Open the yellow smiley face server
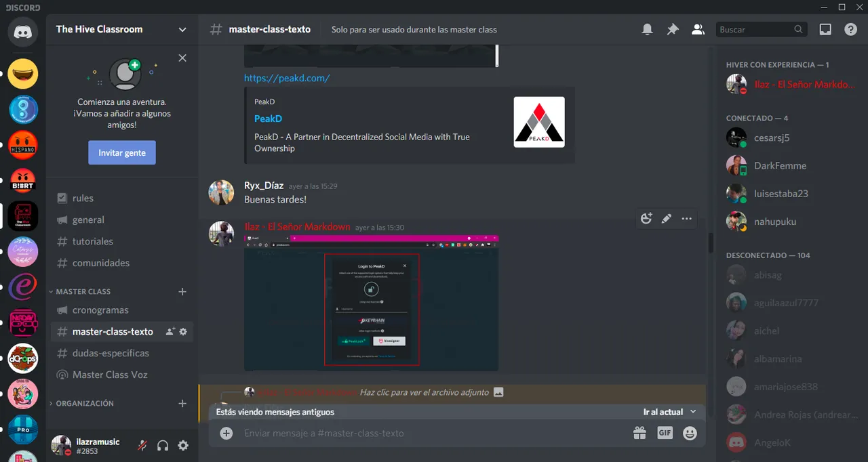The height and width of the screenshot is (462, 868). pyautogui.click(x=22, y=73)
